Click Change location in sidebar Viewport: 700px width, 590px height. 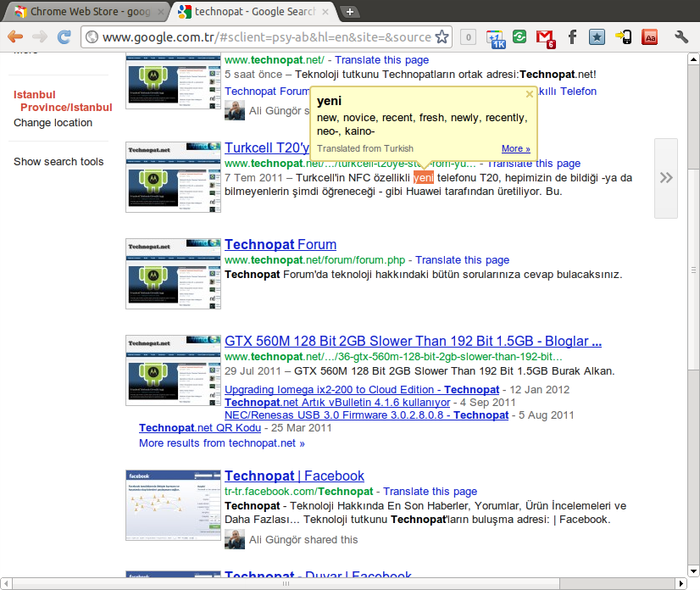pos(53,122)
